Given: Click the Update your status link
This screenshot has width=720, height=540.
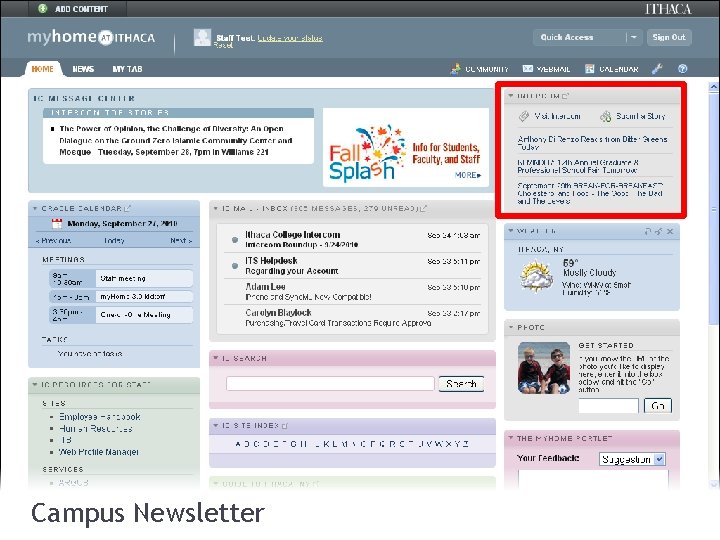Looking at the screenshot, I should 290,38.
